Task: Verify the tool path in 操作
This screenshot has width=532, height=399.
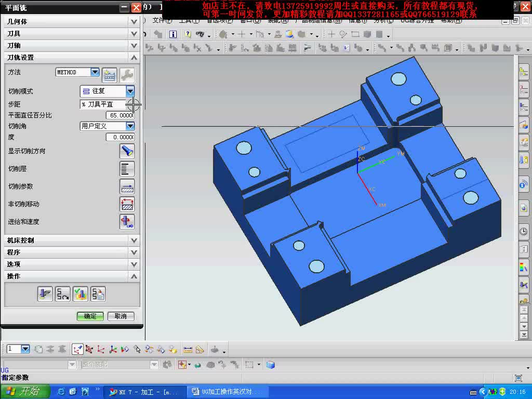Action: coord(81,294)
